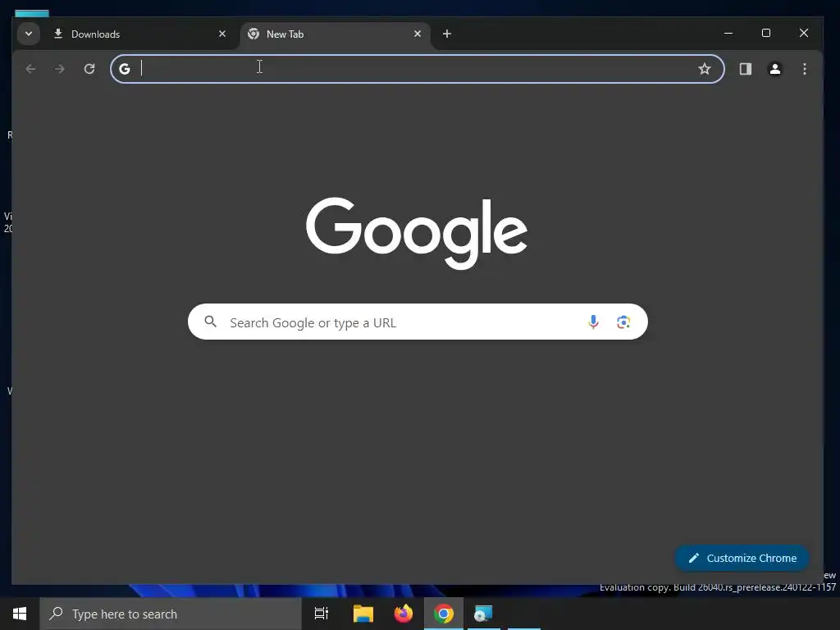Close the New Tab tab
Screen dimensions: 840x630
tap(418, 34)
